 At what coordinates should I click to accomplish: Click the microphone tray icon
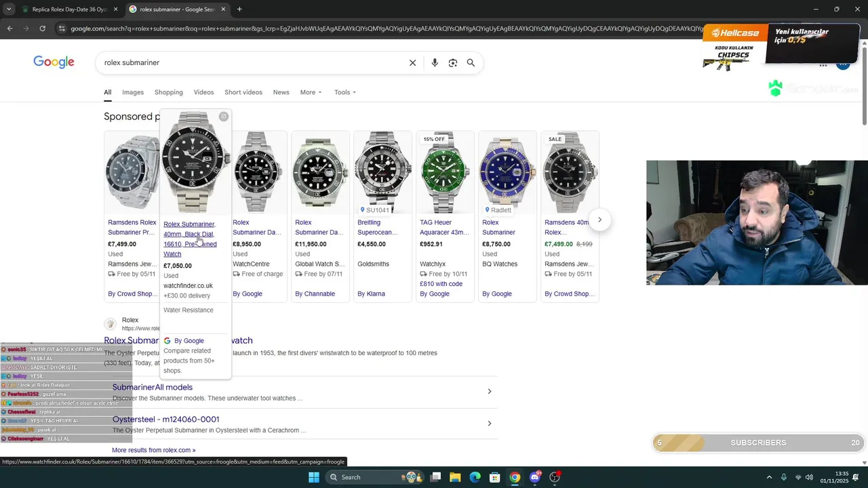point(784,477)
